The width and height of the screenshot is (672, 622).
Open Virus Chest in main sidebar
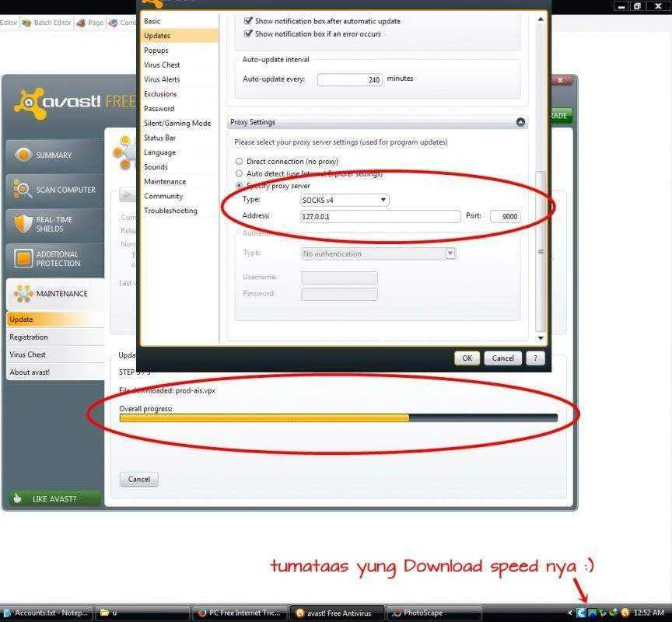[55, 355]
